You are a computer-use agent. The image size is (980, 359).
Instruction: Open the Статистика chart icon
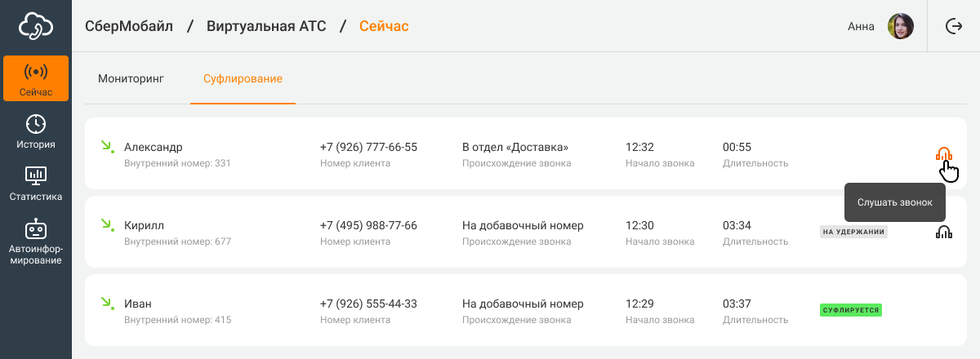tap(36, 175)
